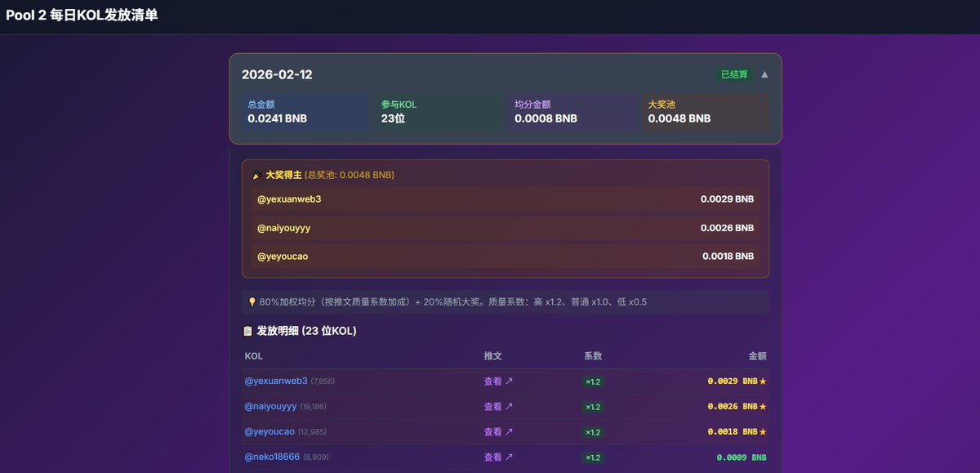The height and width of the screenshot is (473, 980).
Task: Open @yexuanweb3 profile link in detail table
Action: point(276,381)
